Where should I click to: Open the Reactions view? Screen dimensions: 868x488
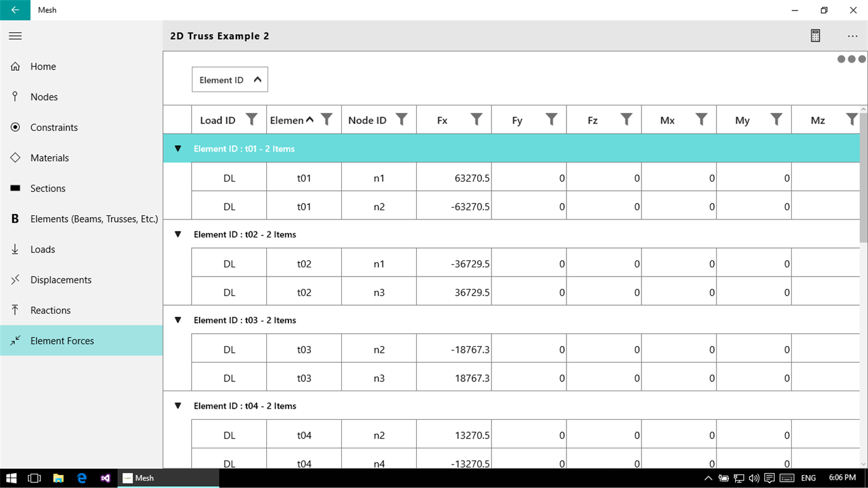click(49, 310)
